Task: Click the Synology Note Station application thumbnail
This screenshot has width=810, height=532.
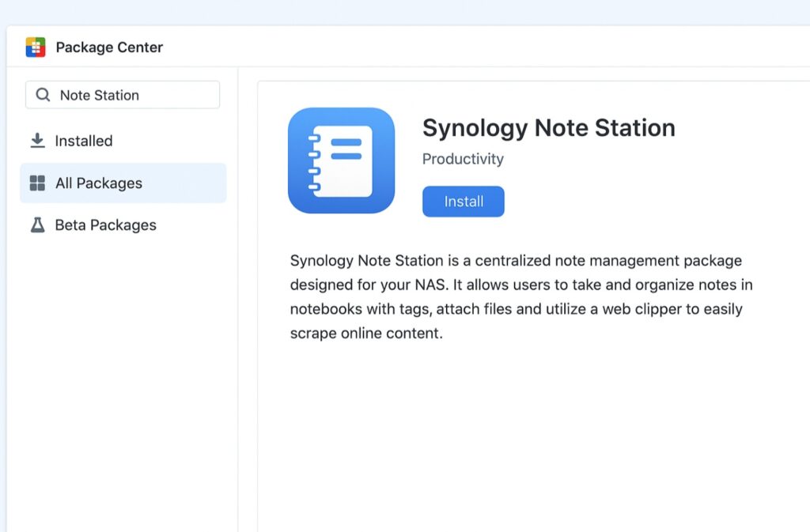Action: coord(341,160)
